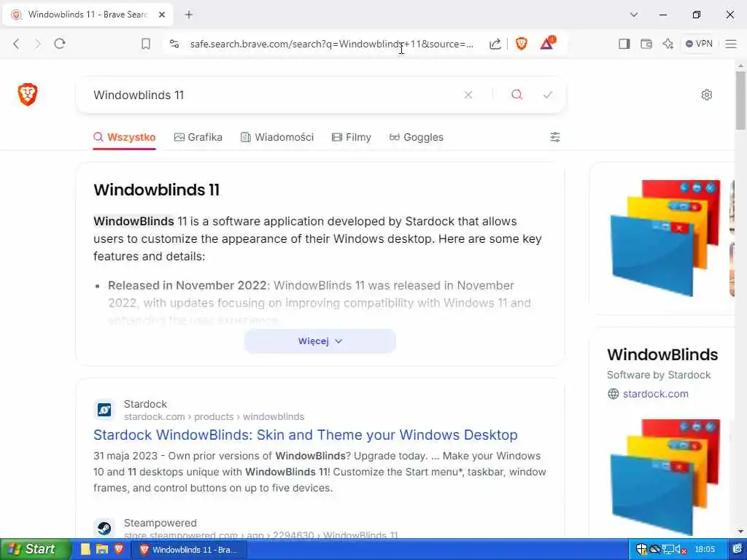The width and height of the screenshot is (747, 560).
Task: Click the VPN button in toolbar
Action: tap(698, 44)
